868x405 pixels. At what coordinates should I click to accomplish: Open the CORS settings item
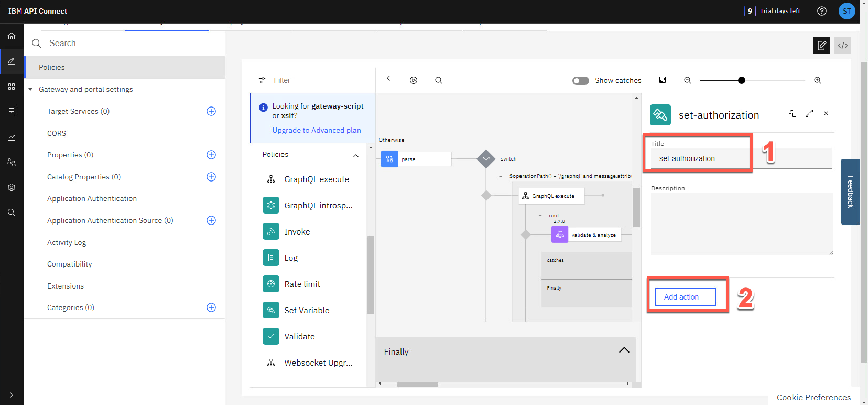(57, 133)
